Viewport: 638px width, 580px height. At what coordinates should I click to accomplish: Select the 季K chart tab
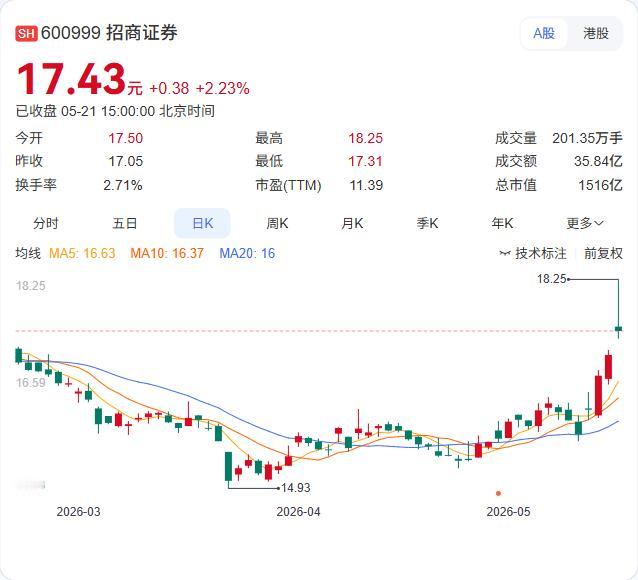(427, 223)
